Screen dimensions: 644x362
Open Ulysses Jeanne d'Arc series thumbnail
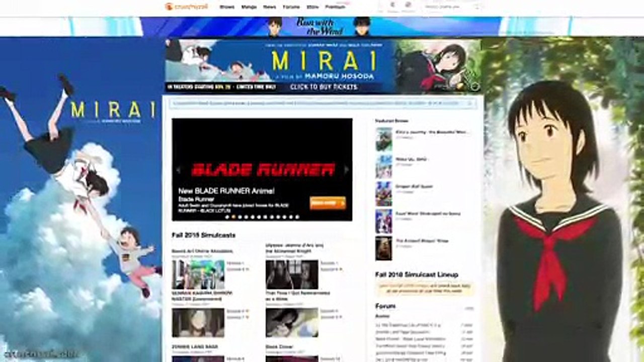[292, 275]
